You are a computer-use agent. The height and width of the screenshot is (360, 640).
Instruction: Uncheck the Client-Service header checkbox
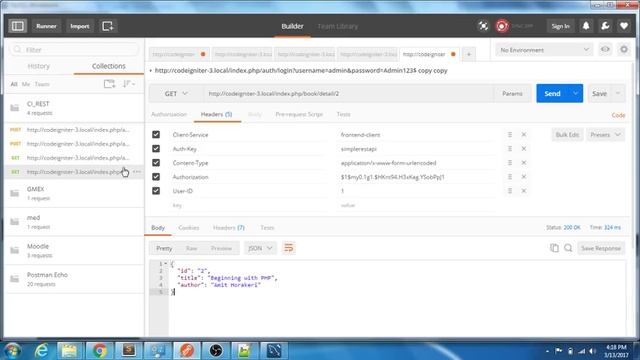pyautogui.click(x=156, y=135)
